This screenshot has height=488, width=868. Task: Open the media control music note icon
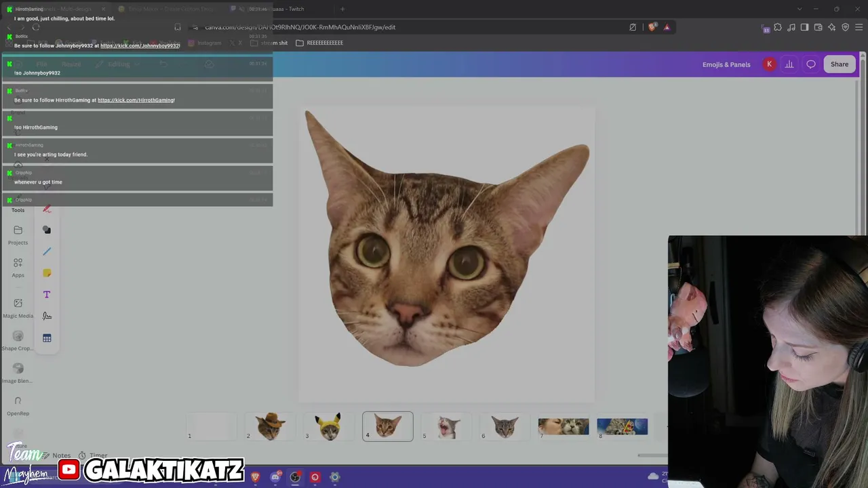point(791,27)
